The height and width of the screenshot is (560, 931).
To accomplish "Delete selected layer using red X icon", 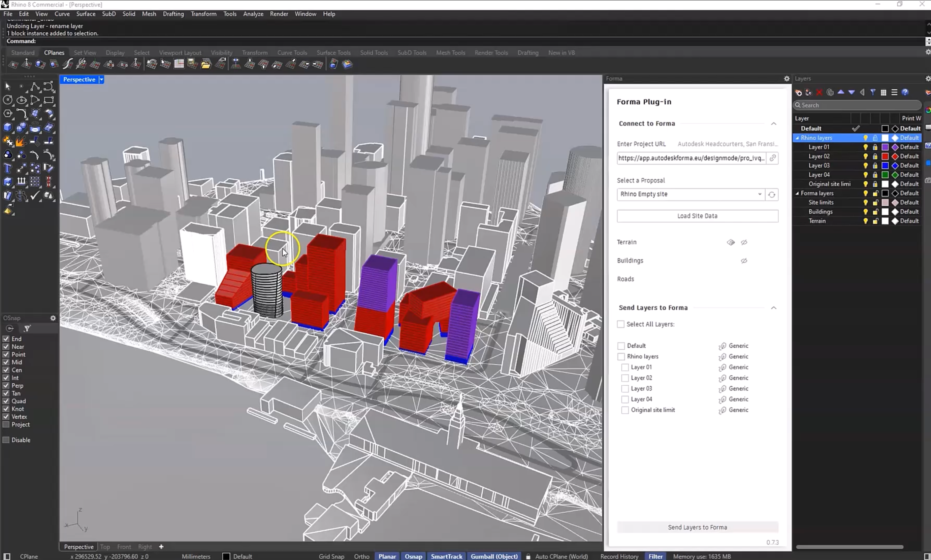I will click(x=819, y=92).
